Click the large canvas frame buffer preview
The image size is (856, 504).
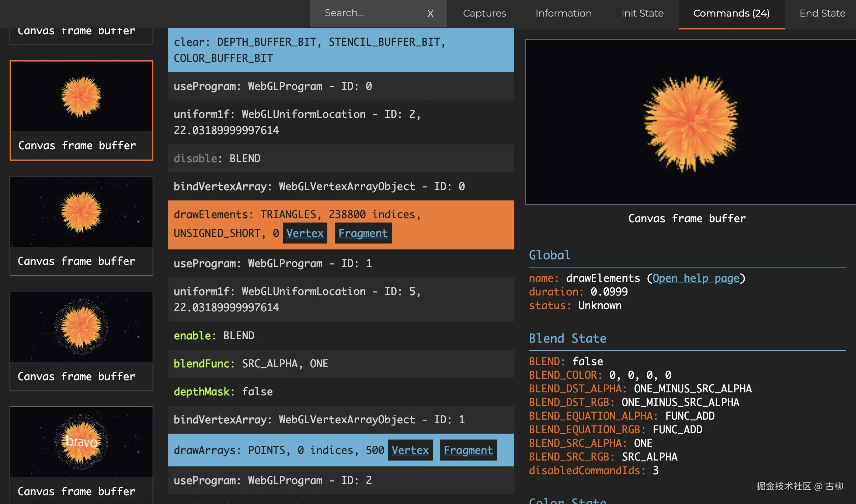(690, 122)
